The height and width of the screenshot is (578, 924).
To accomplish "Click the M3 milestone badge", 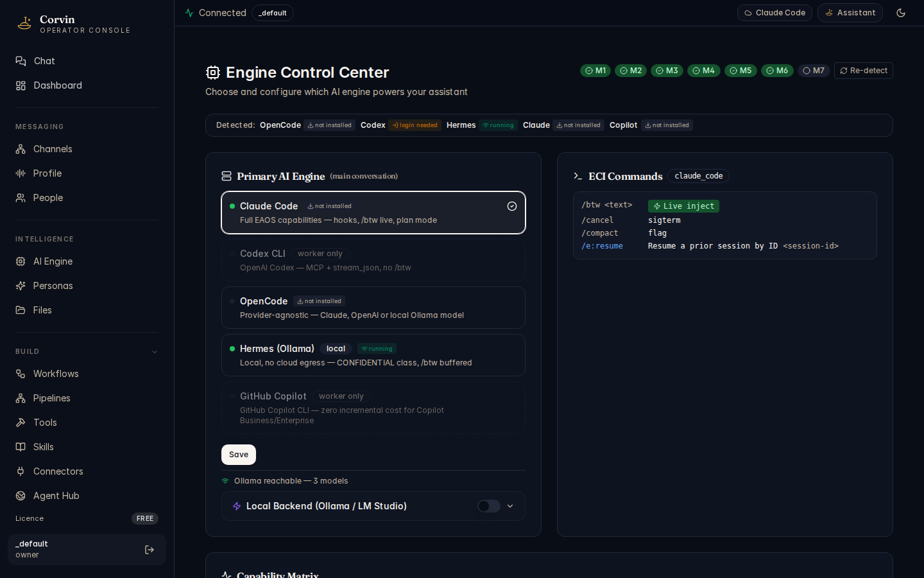I will (667, 71).
